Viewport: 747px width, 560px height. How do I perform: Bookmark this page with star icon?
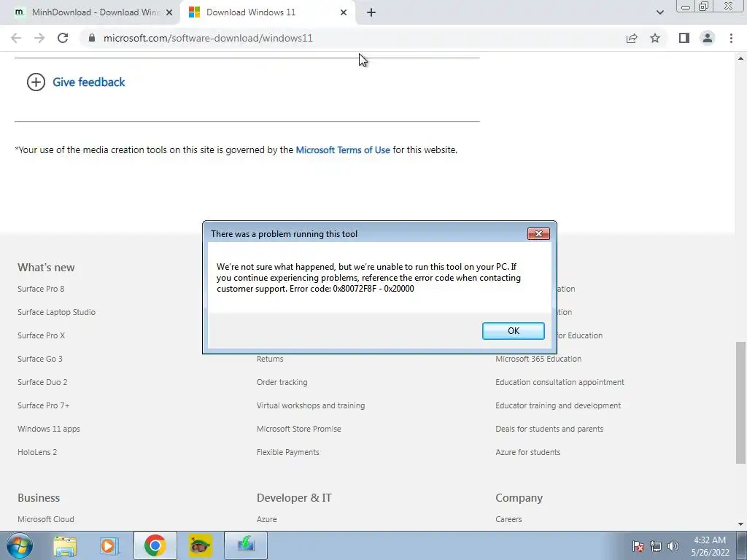click(x=655, y=38)
